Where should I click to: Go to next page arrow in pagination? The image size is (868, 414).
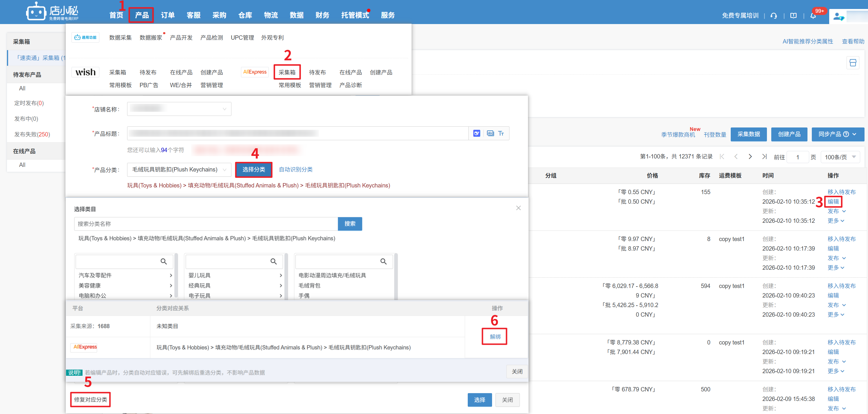click(x=750, y=157)
